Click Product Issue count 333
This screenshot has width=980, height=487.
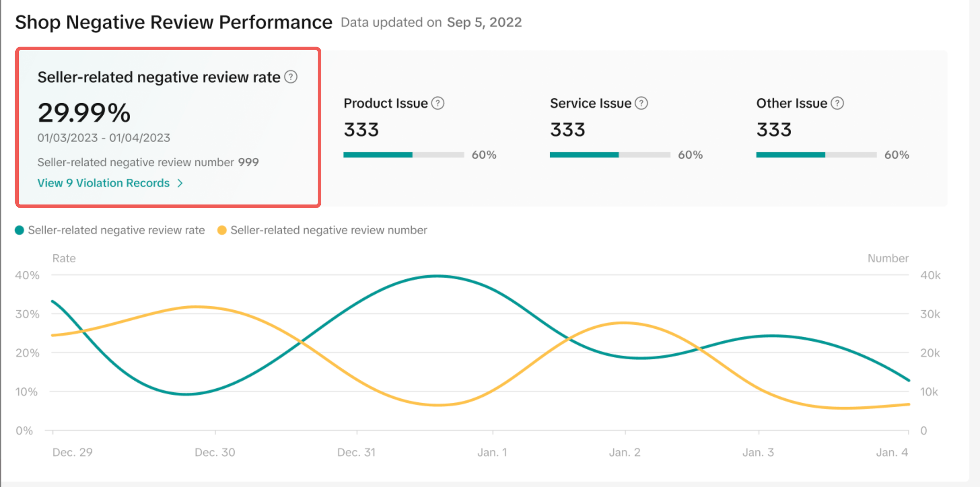pyautogui.click(x=361, y=130)
